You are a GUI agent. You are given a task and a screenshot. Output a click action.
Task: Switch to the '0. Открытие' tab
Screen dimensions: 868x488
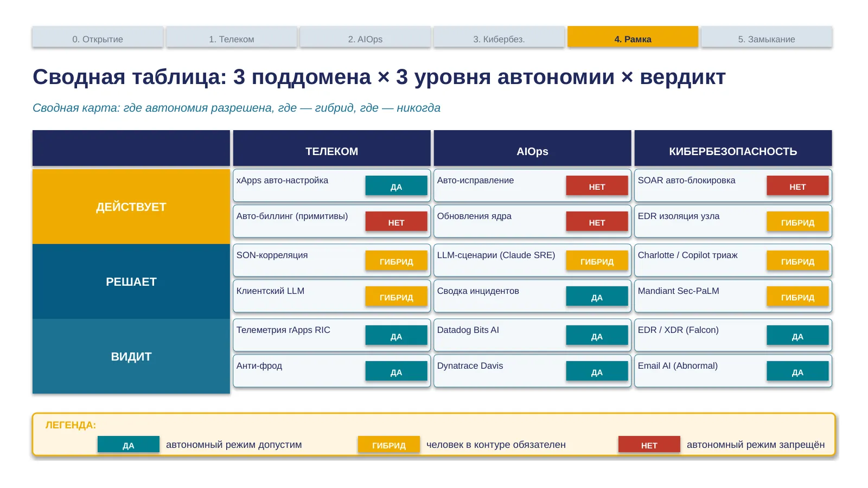point(98,37)
